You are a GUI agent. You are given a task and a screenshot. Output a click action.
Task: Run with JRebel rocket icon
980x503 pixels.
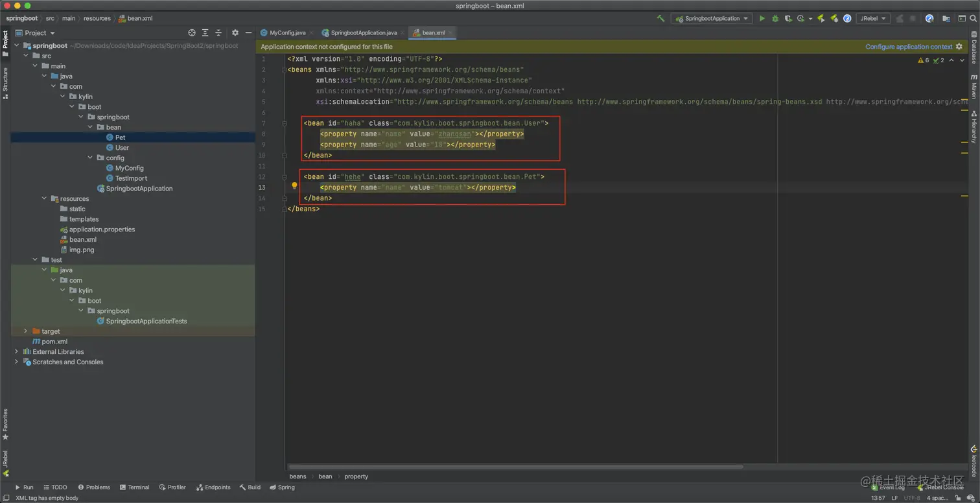click(821, 19)
